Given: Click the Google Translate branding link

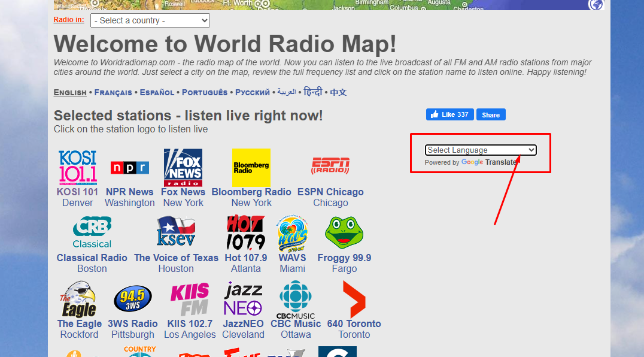Looking at the screenshot, I should [x=489, y=162].
